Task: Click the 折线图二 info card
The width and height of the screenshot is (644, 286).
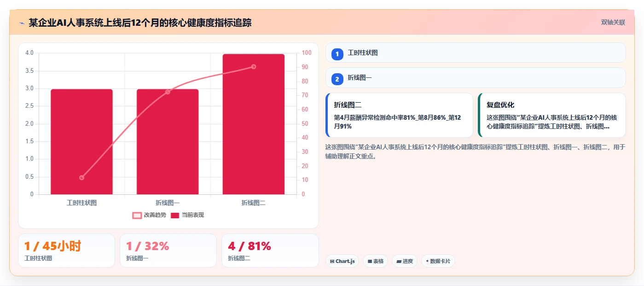Action: pyautogui.click(x=399, y=115)
